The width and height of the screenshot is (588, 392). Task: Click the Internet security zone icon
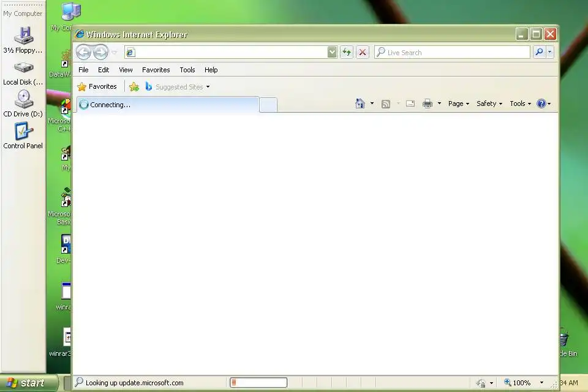481,383
